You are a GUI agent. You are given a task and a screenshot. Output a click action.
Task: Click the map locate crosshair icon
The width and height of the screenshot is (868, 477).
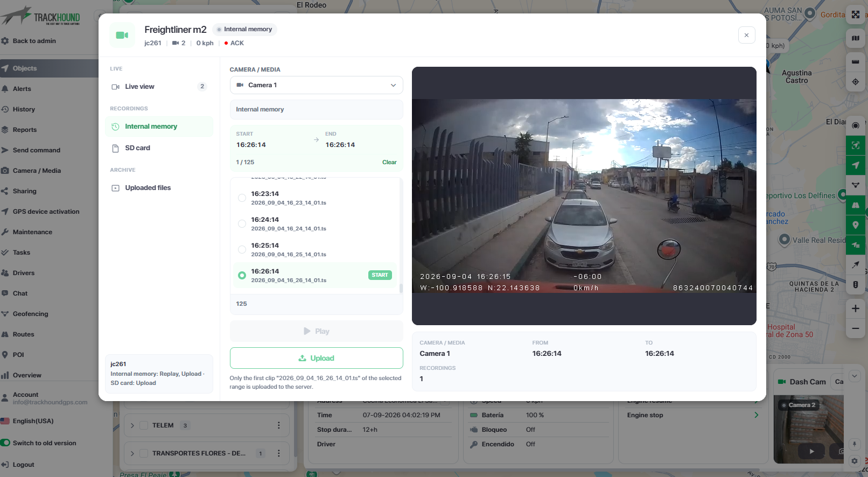tap(856, 82)
